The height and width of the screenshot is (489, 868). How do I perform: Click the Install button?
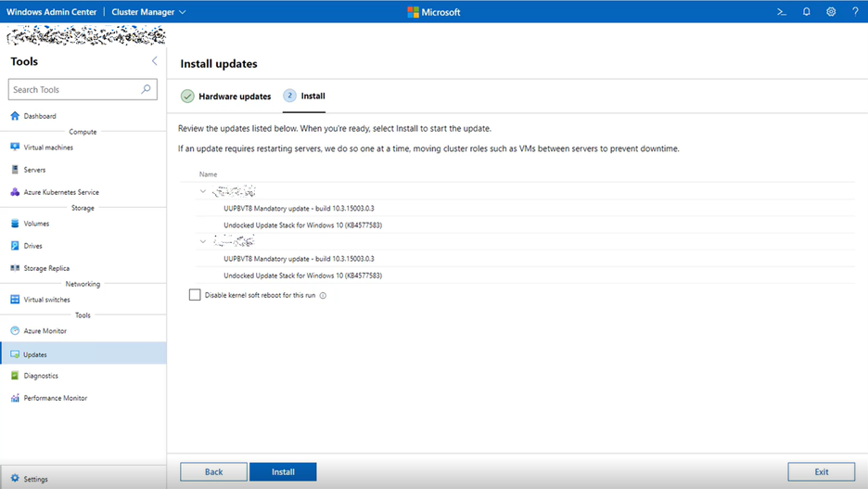tap(283, 471)
